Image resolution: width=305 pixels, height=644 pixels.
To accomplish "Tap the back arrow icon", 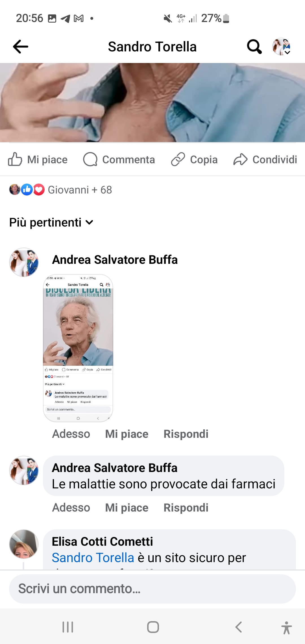I will coord(21,47).
